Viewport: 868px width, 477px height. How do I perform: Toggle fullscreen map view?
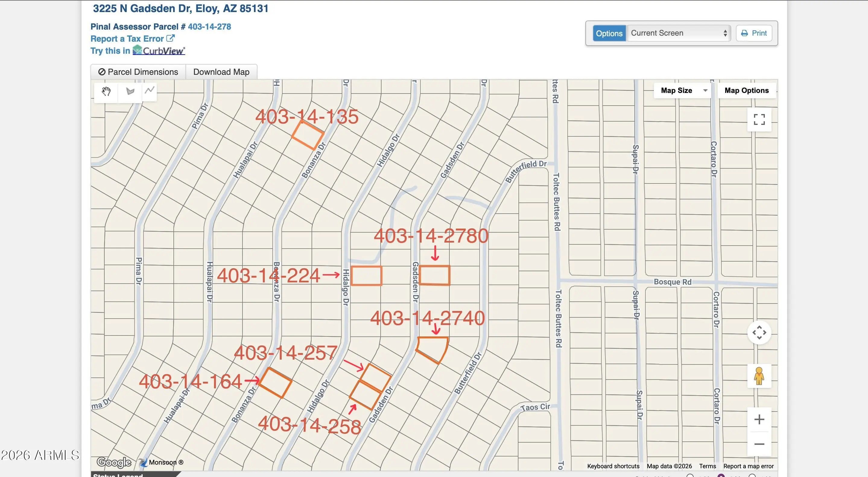pos(759,119)
